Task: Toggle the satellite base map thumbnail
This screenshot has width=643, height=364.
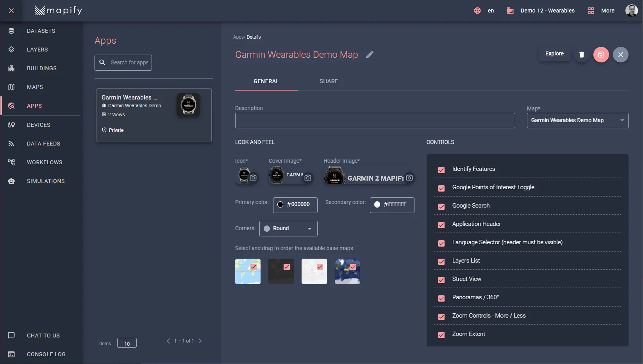Action: pyautogui.click(x=347, y=271)
